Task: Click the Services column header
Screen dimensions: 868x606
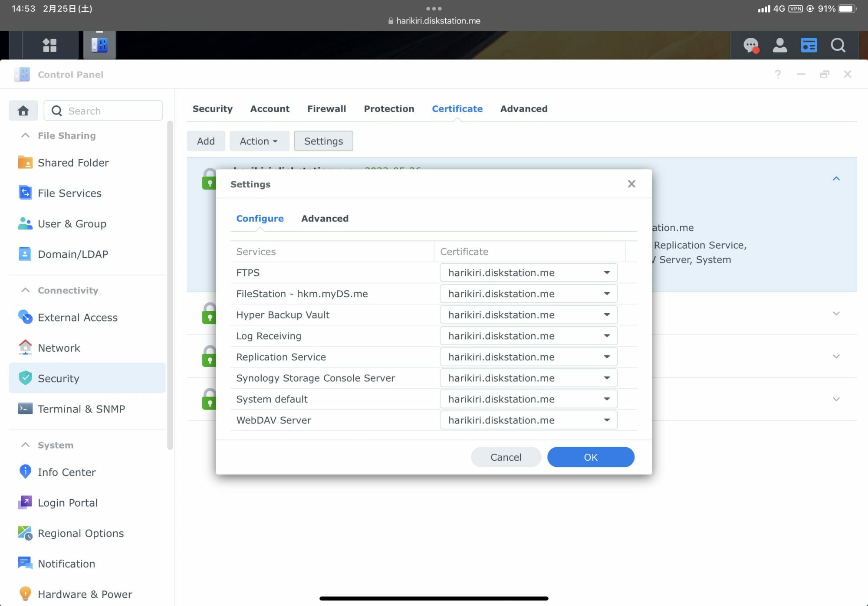Action: (332, 252)
